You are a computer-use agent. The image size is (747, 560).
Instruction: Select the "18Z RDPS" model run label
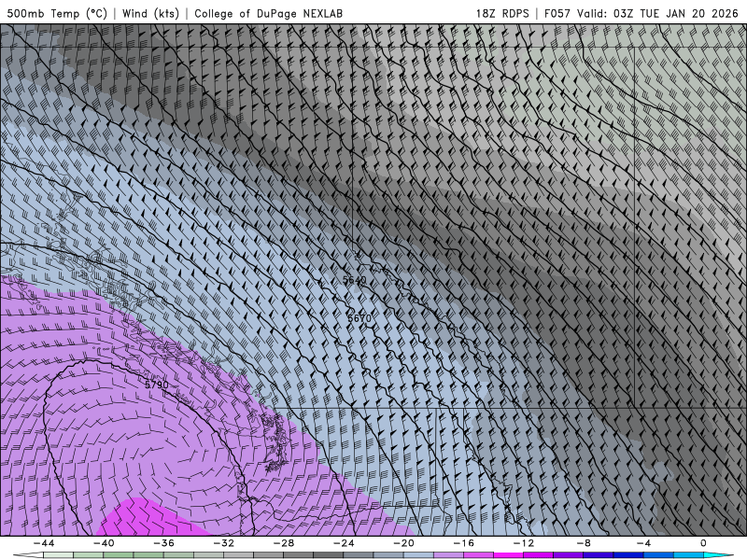click(x=502, y=13)
